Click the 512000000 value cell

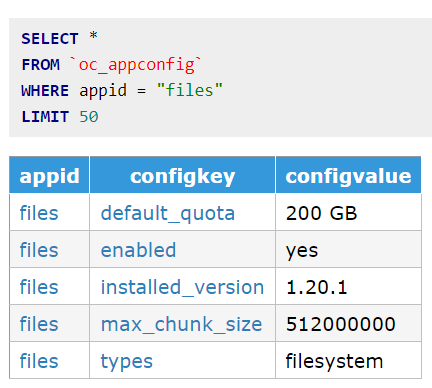click(348, 323)
